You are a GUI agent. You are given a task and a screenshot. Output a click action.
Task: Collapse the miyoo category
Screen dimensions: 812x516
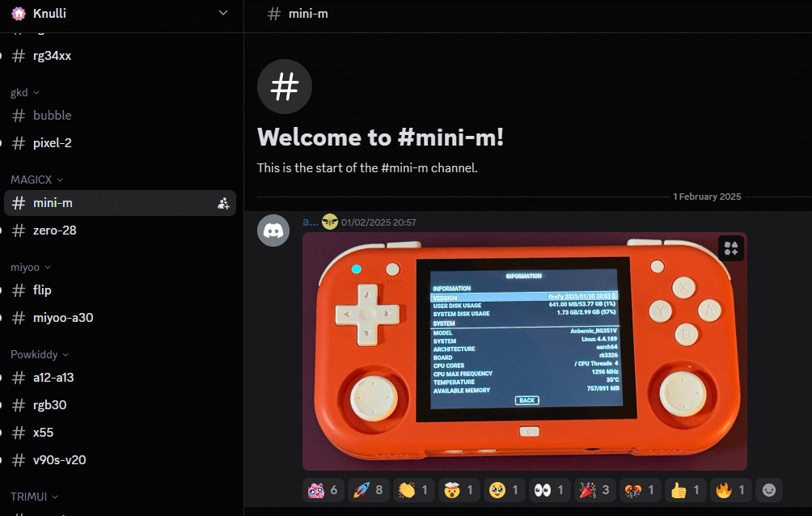pyautogui.click(x=31, y=268)
